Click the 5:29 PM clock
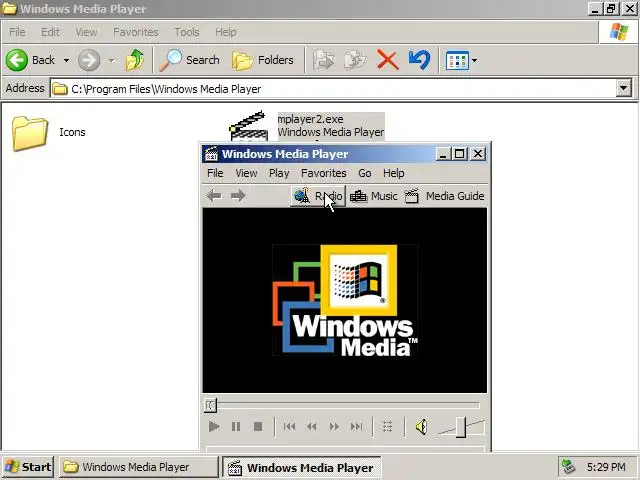The width and height of the screenshot is (640, 480). (x=606, y=467)
